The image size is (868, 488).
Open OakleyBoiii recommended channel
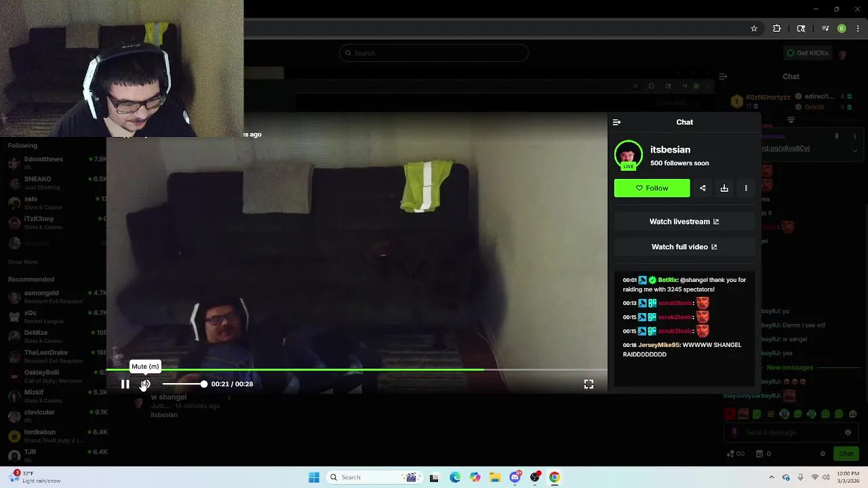pyautogui.click(x=57, y=376)
